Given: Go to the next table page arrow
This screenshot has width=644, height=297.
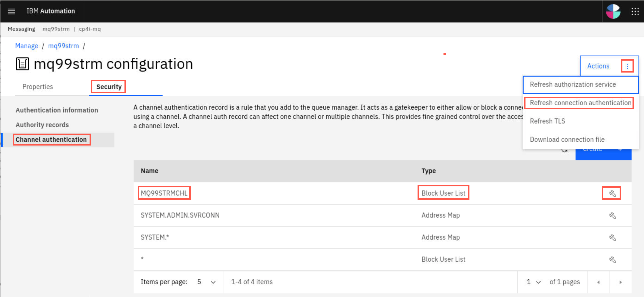Looking at the screenshot, I should pyautogui.click(x=620, y=282).
